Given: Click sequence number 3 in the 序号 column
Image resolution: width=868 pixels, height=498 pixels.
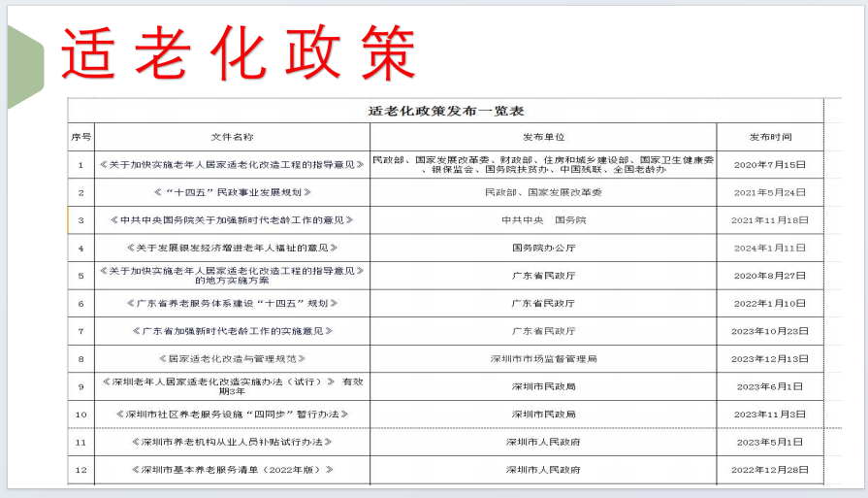Looking at the screenshot, I should pos(80,220).
